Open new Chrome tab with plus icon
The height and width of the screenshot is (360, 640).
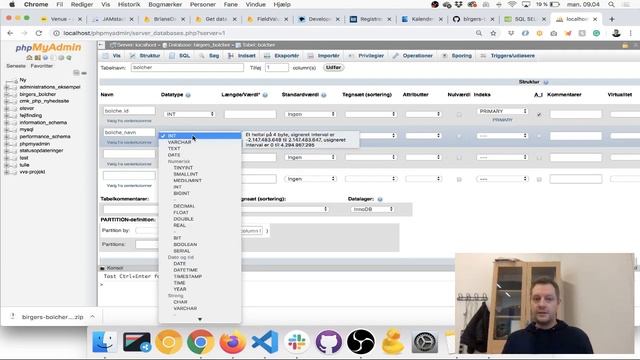pyautogui.click(x=611, y=19)
